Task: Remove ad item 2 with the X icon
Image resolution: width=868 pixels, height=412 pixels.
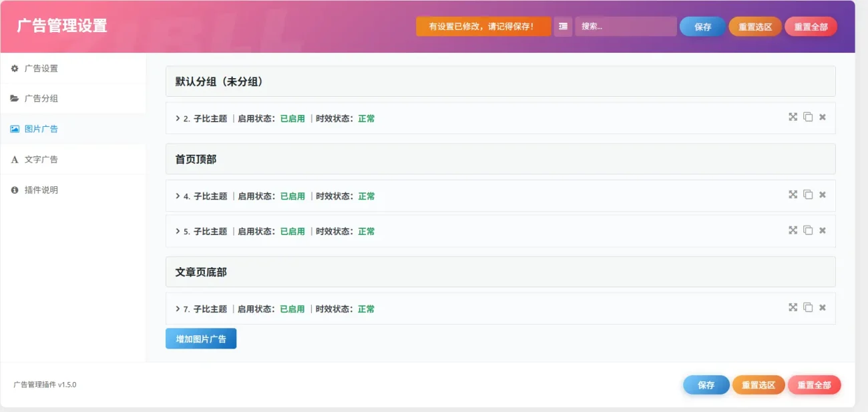Action: [x=823, y=117]
